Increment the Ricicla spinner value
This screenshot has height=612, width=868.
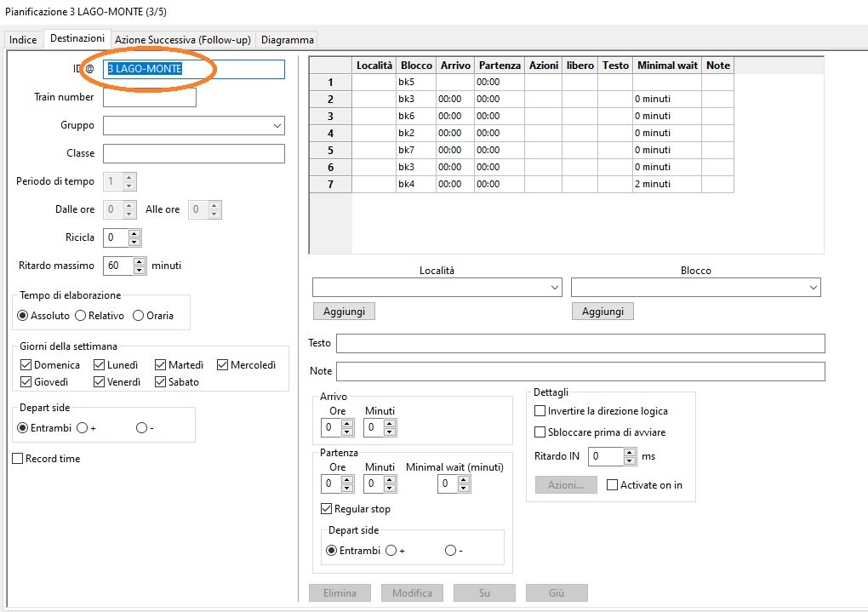coord(134,232)
